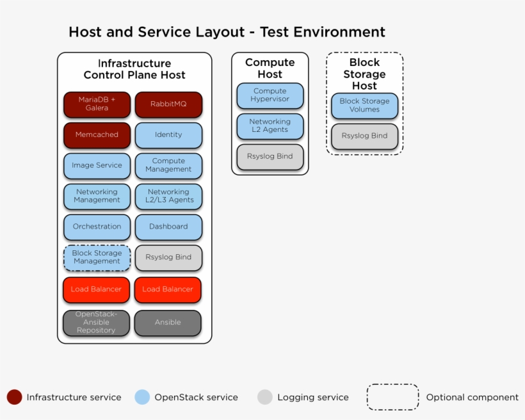Click the 'Host and Service Layout - Test Environment' title

pos(227,32)
